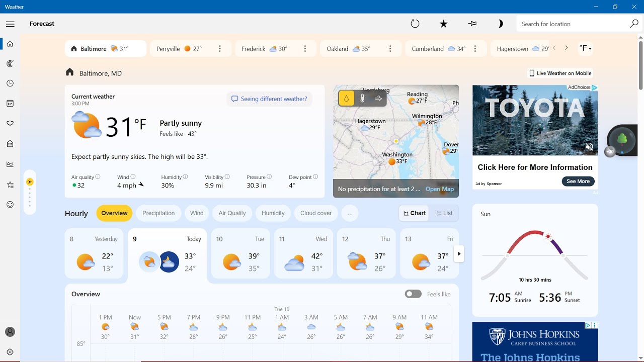644x362 pixels.
Task: Select the Cloud cover hourly tab
Action: 316,213
